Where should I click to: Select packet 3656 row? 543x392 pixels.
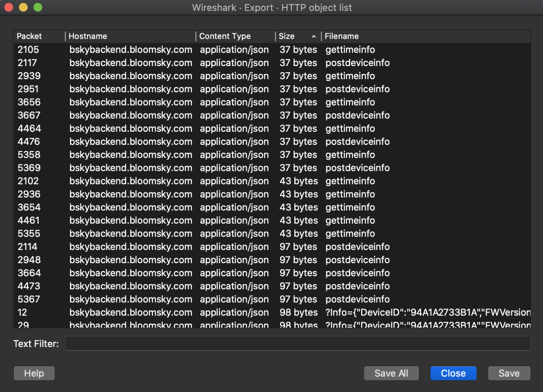click(272, 102)
